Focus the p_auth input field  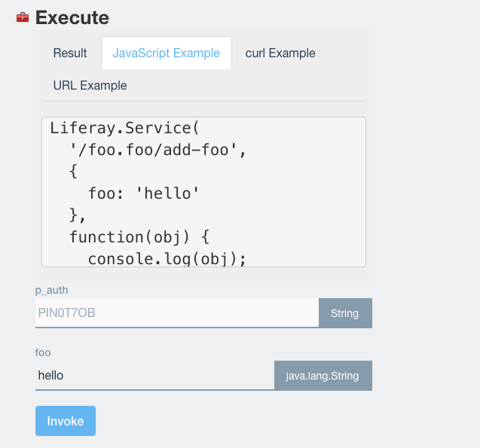[x=177, y=313]
